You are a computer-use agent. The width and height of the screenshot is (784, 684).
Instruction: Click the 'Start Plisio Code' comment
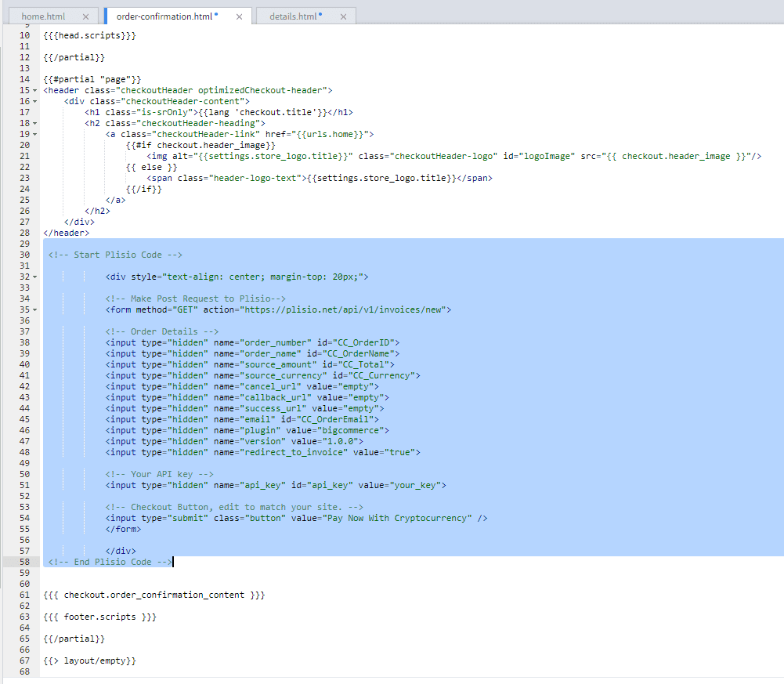[x=115, y=255]
